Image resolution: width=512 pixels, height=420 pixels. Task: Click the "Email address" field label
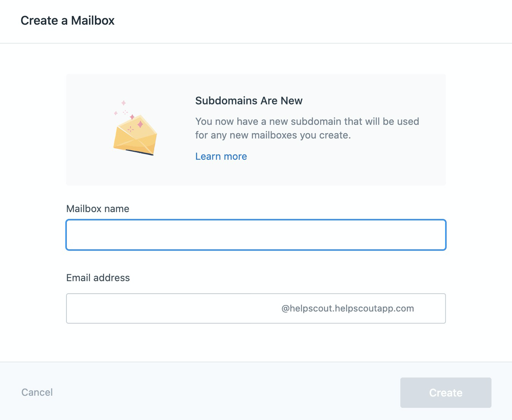[x=98, y=278]
